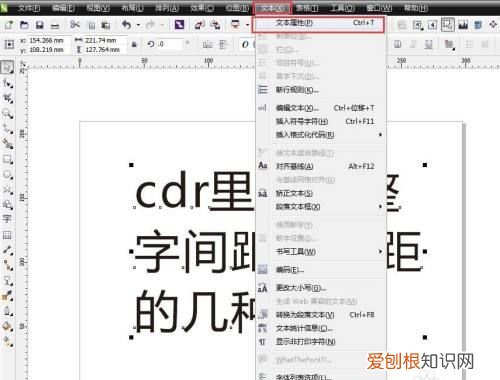500x380 pixels.
Task: Click the Print icon
Action: (x=55, y=25)
